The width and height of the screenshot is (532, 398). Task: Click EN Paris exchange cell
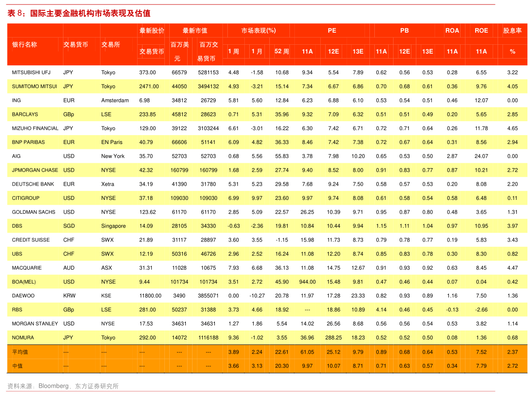click(112, 142)
